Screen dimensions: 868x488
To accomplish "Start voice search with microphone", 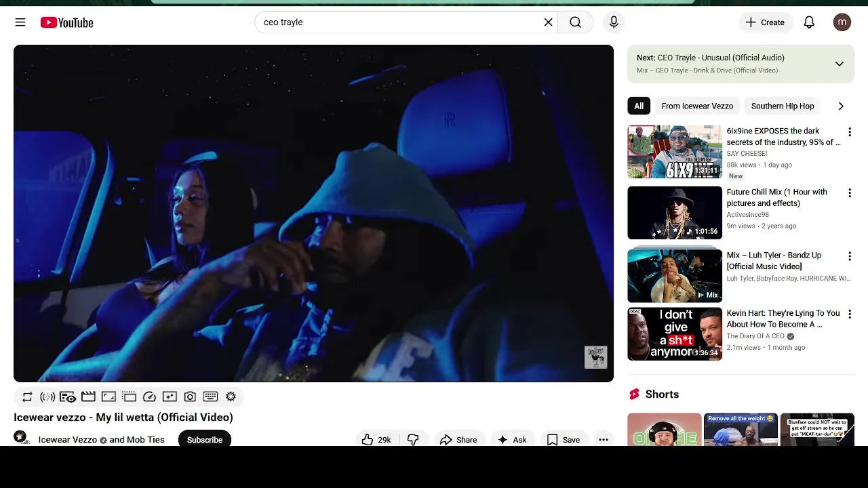I will click(x=614, y=22).
